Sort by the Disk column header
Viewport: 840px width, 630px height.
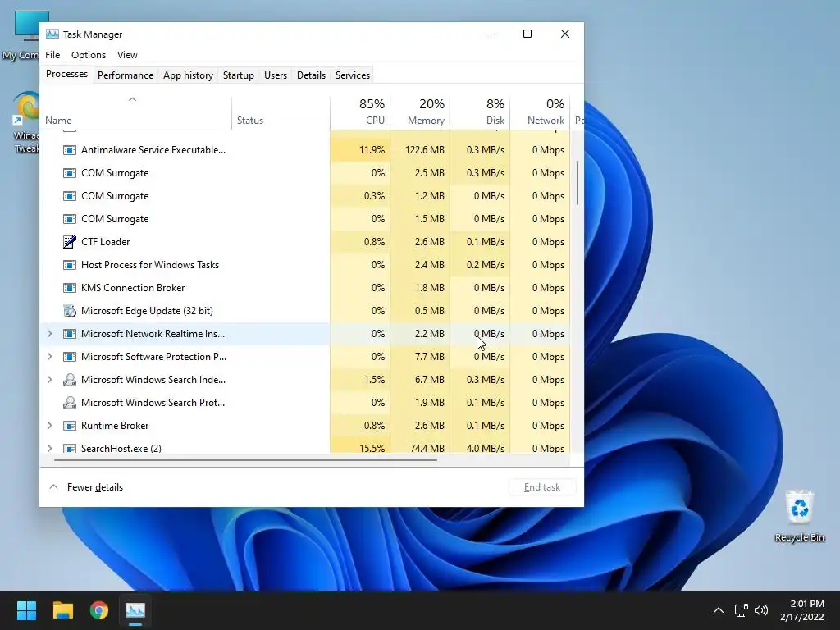click(x=480, y=112)
